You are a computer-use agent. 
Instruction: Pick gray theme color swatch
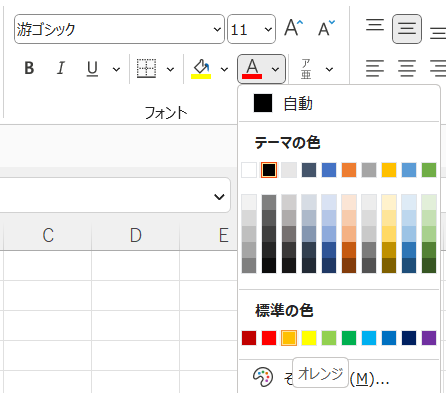click(369, 170)
